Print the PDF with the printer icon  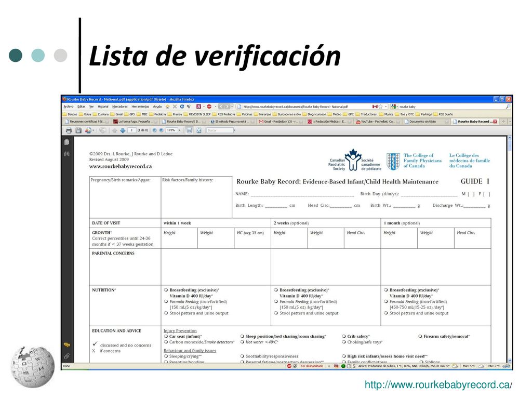pos(69,130)
